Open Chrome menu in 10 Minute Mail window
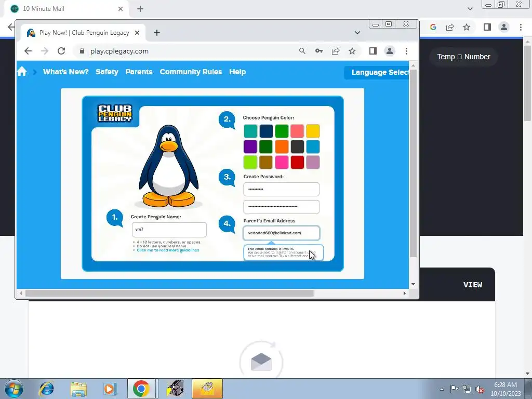The width and height of the screenshot is (532, 399). click(521, 27)
